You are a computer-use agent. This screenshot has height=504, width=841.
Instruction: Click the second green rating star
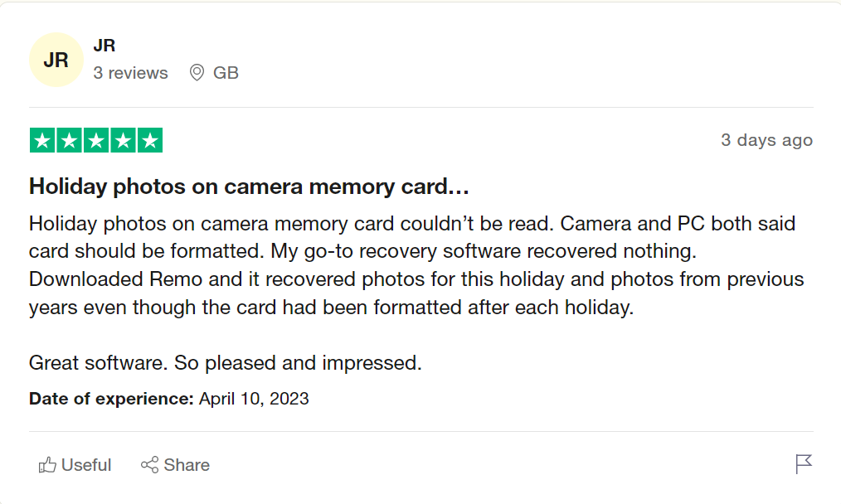click(x=69, y=140)
